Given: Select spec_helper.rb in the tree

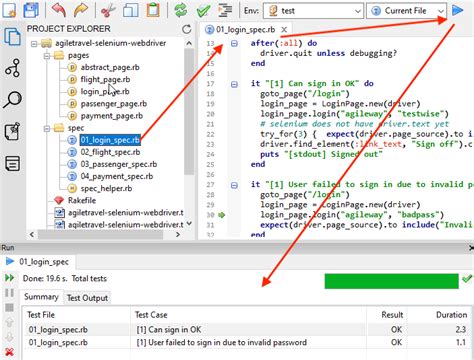Looking at the screenshot, I should (x=106, y=189).
